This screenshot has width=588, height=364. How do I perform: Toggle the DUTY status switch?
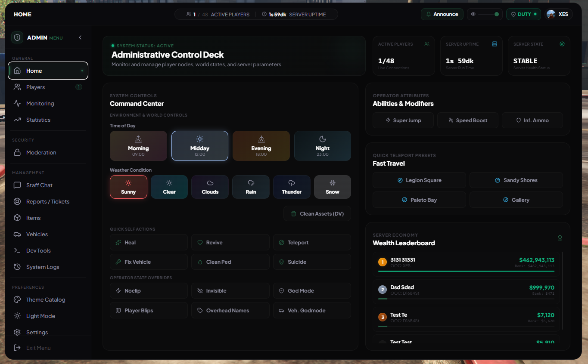click(x=523, y=14)
